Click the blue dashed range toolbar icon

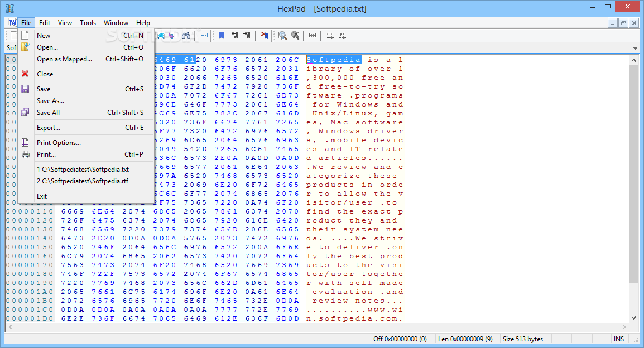click(x=204, y=36)
